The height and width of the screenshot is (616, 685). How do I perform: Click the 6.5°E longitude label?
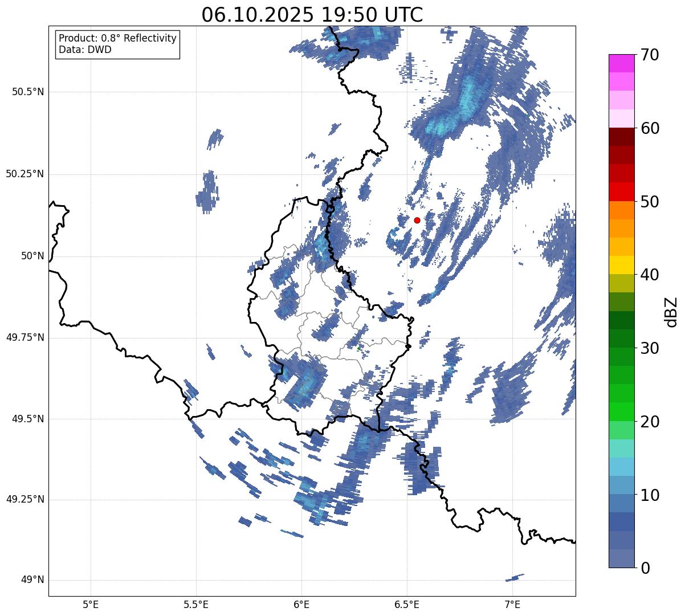click(x=407, y=604)
